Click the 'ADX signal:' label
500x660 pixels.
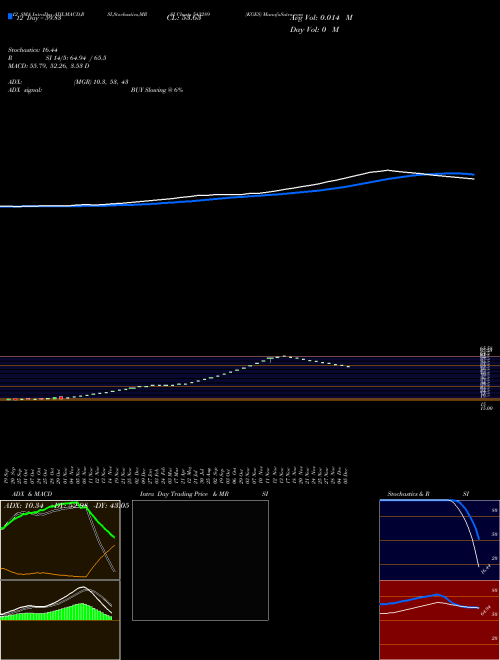tap(25, 90)
